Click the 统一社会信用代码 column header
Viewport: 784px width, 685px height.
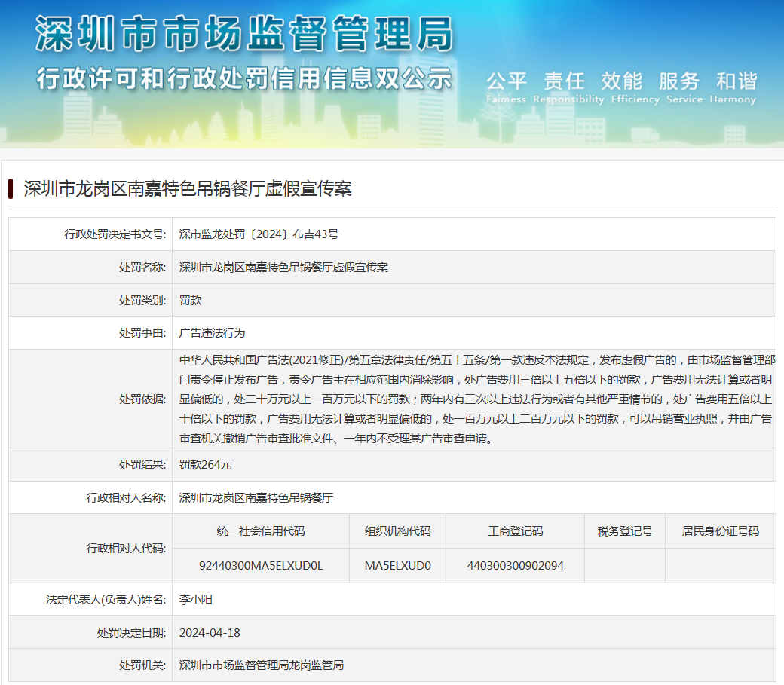[261, 531]
